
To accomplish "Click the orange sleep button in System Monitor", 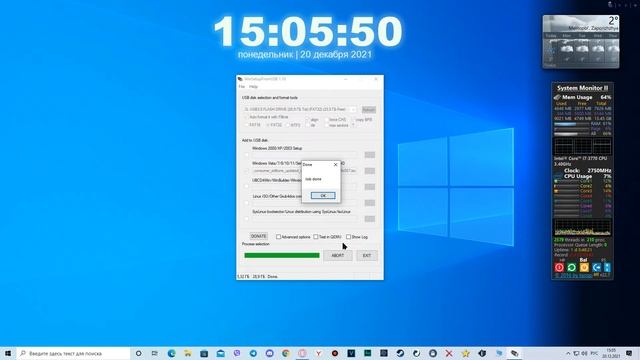I will (584, 267).
